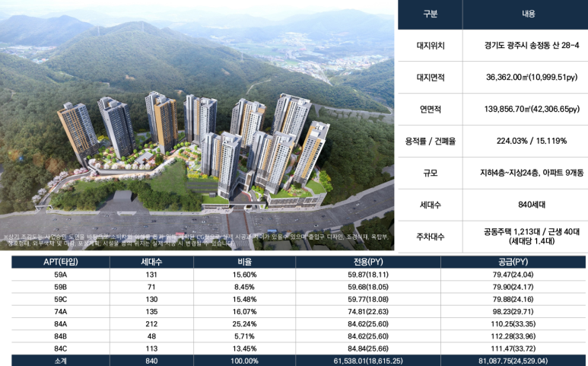The width and height of the screenshot is (588, 366).
Task: Select total household count 840 in 소계 row
Action: point(151,361)
